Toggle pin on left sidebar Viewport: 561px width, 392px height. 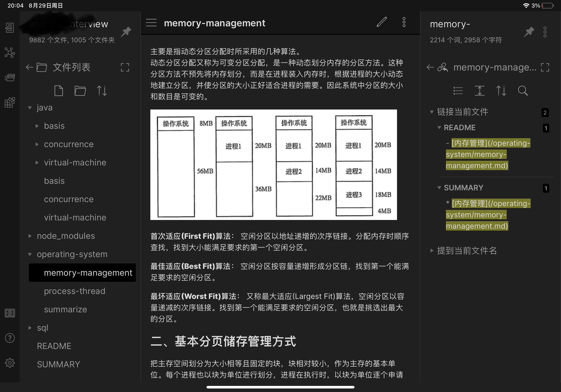[126, 32]
